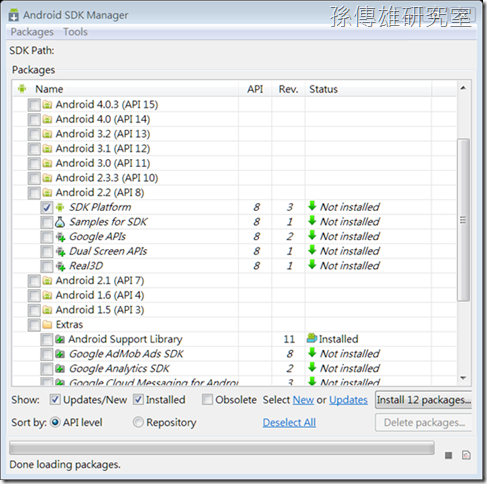Click the Android robot icon in Name header
Screen dimensions: 487x484
pyautogui.click(x=22, y=89)
